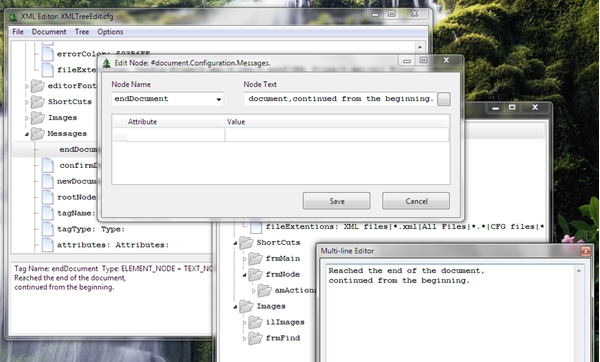Select the 'tagType: Type:' row
The height and width of the screenshot is (362, 600).
91,229
